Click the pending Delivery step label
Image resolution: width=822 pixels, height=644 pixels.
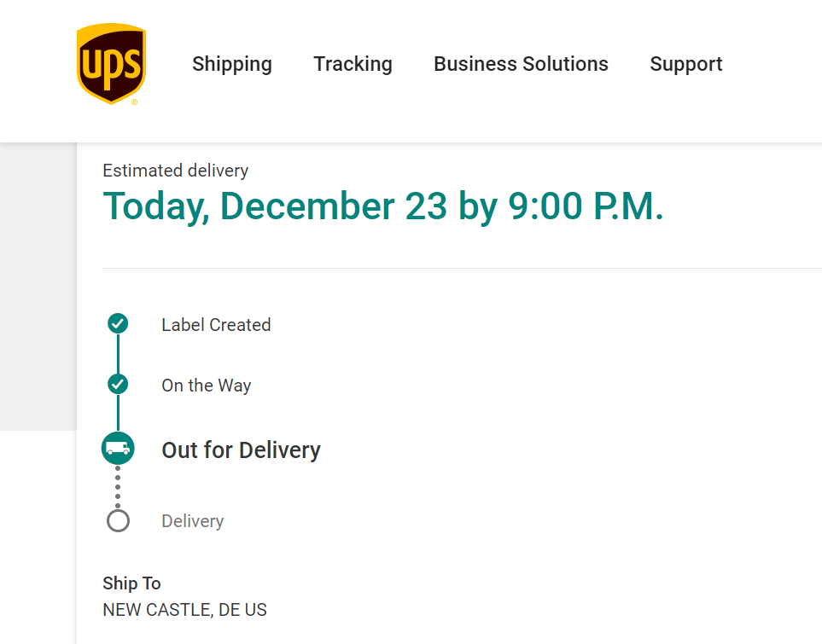point(193,521)
